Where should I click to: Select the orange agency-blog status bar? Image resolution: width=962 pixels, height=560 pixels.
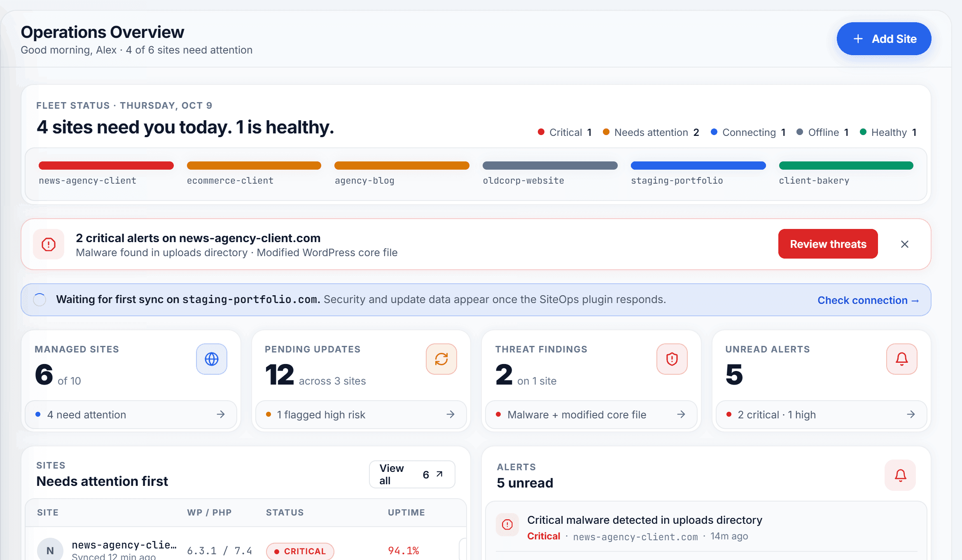coord(402,166)
